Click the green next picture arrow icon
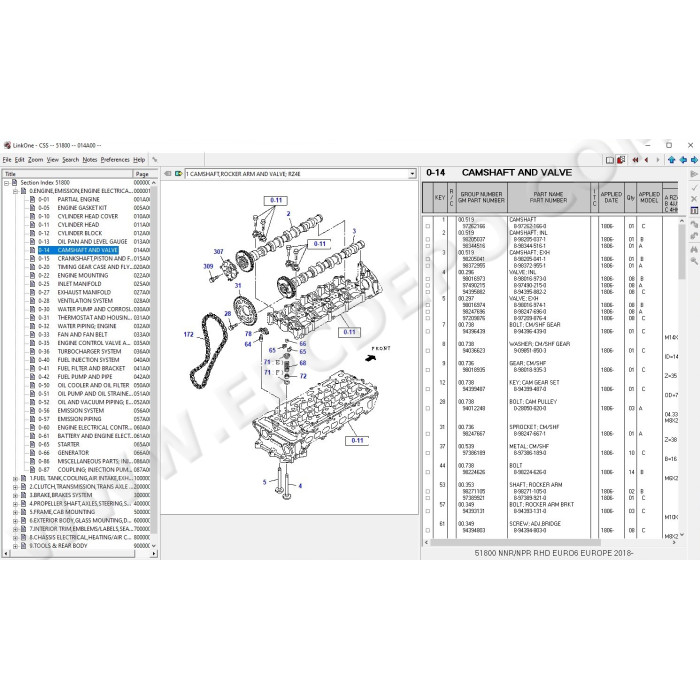Screen dimensions: 700x700 tap(179, 174)
